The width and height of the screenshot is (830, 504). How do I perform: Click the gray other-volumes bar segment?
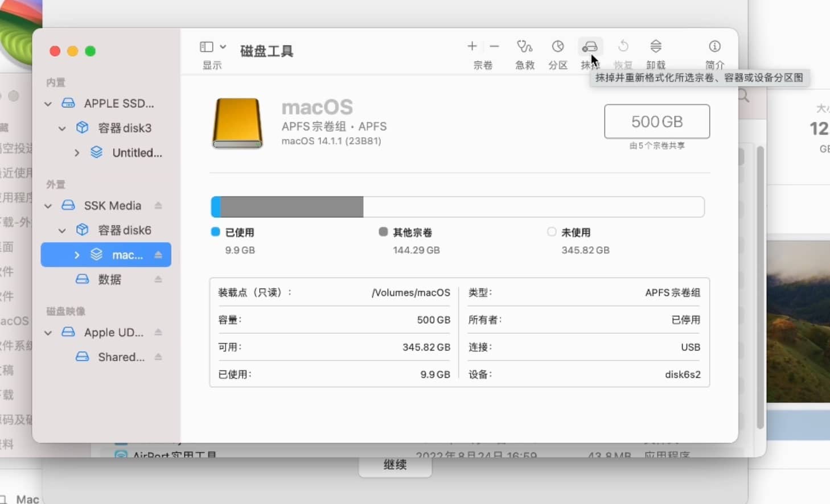(292, 207)
